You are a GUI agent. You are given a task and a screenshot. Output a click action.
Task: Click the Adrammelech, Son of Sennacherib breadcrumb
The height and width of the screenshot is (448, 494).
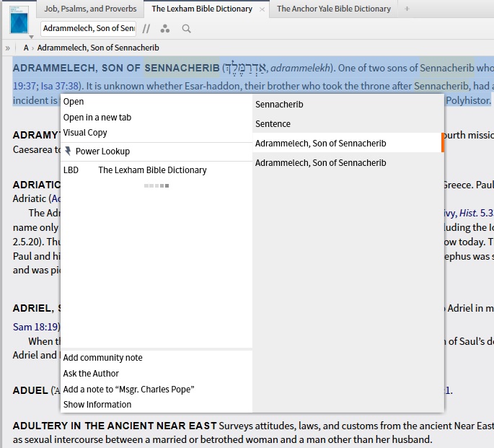[98, 48]
